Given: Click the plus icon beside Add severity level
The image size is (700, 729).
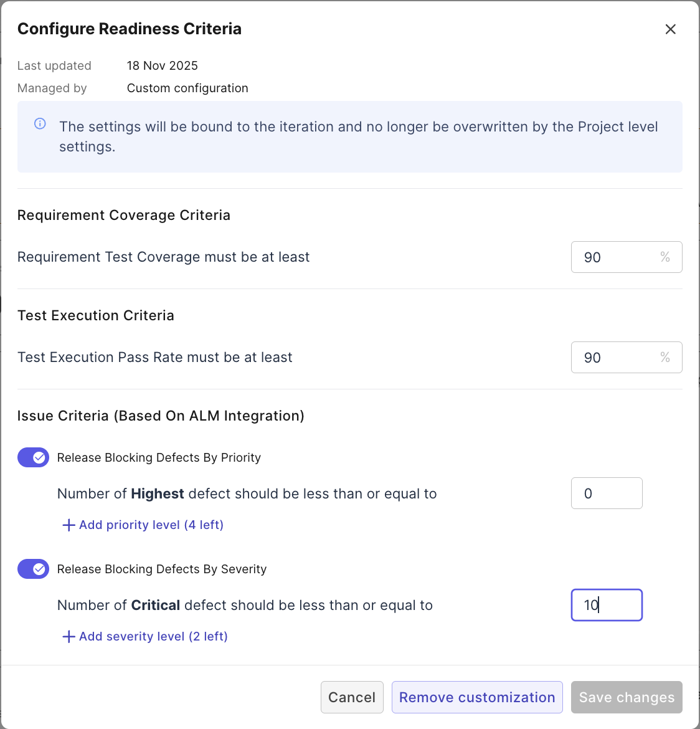Looking at the screenshot, I should coord(68,636).
